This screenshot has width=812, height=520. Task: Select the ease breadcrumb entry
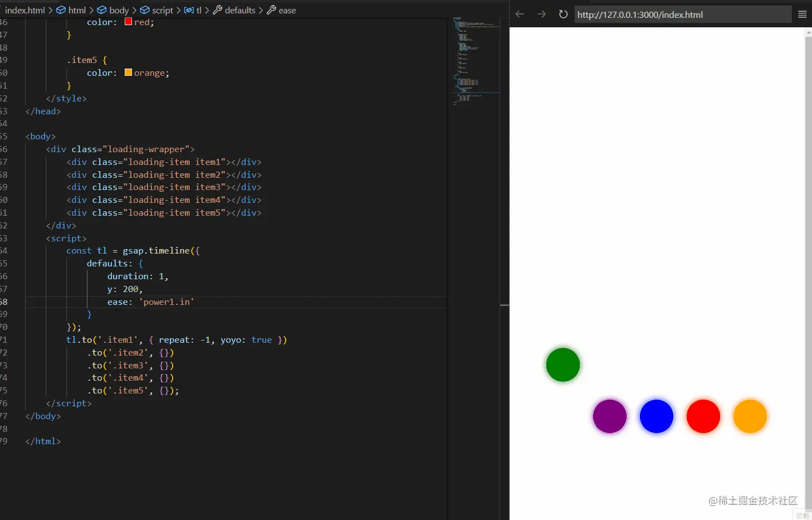[x=287, y=10]
